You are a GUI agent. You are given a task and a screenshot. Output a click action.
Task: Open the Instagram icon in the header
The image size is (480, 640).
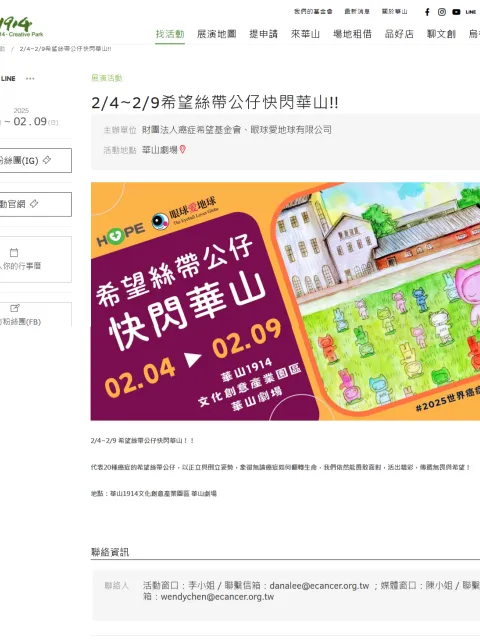click(x=442, y=12)
